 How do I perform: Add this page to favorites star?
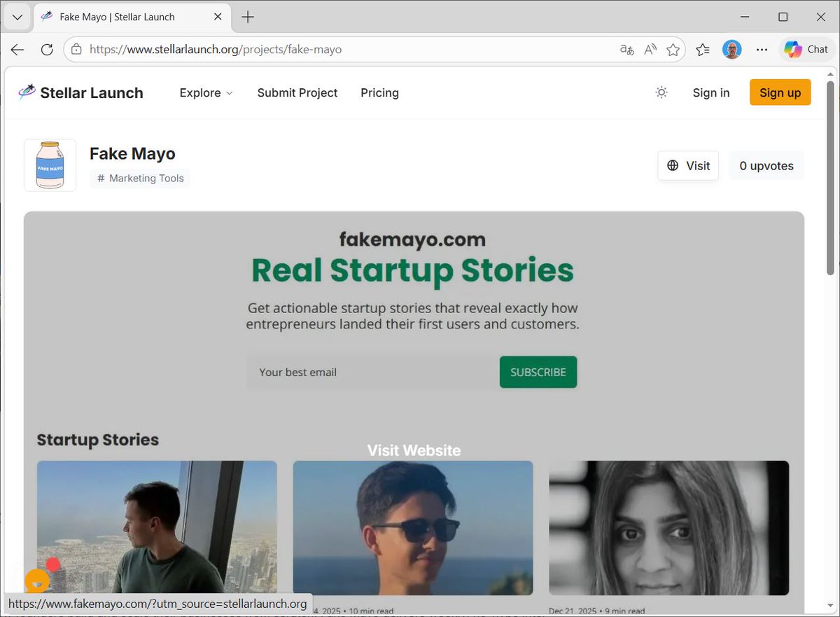(673, 50)
